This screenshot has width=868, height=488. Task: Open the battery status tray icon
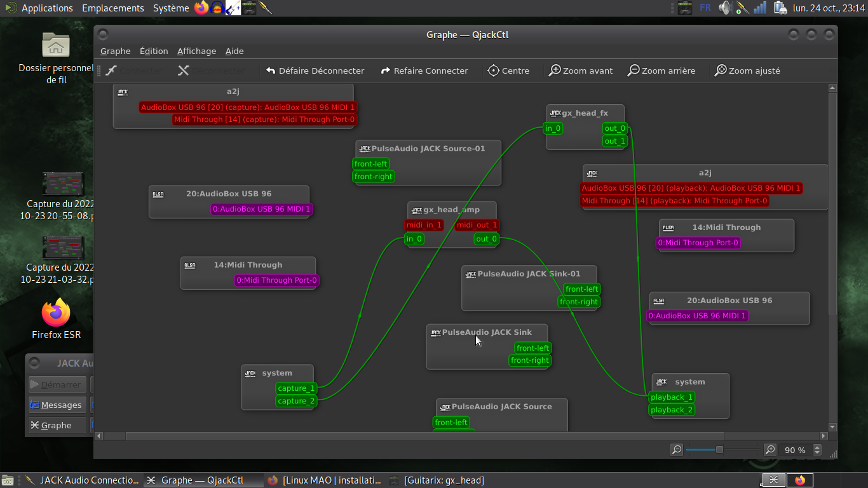(779, 8)
